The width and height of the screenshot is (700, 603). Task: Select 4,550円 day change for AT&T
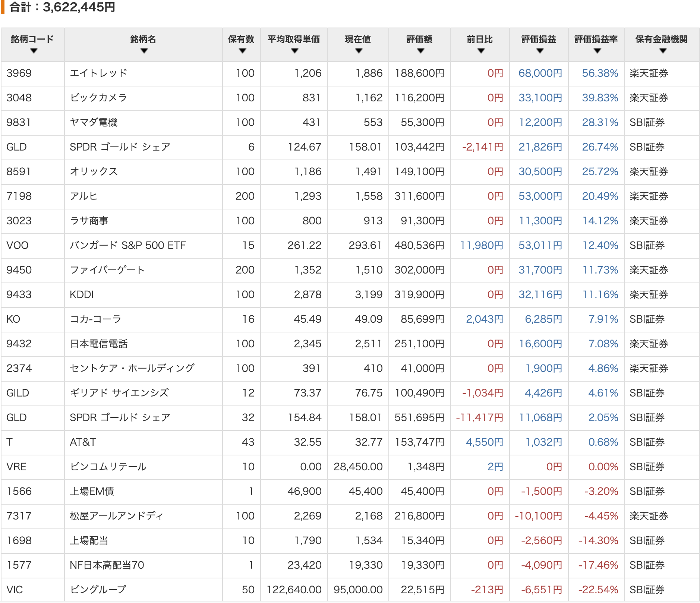coord(485,442)
